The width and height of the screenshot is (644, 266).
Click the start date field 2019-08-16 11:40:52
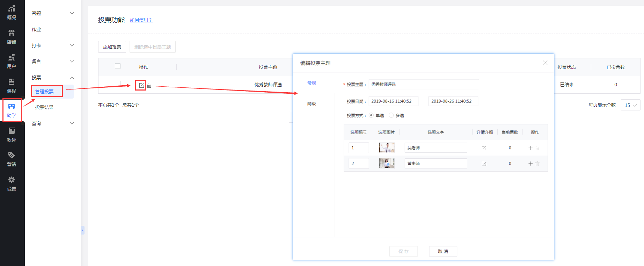(x=393, y=101)
